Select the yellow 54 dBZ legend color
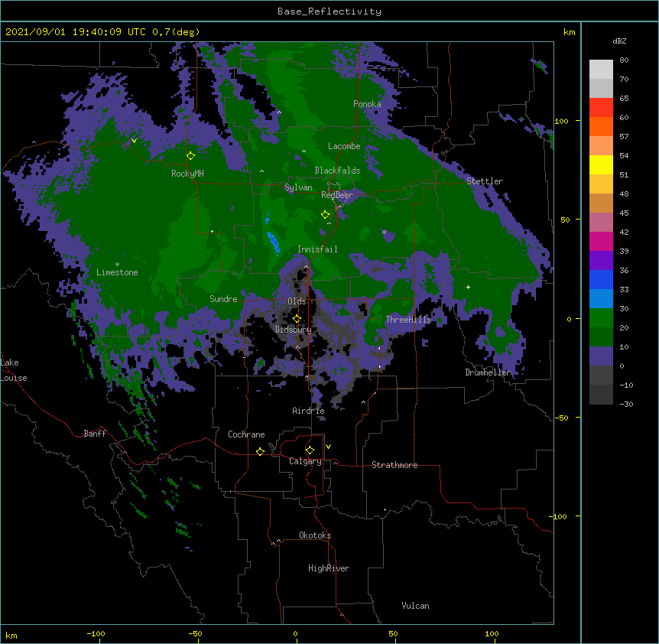This screenshot has width=659, height=644. 601,164
